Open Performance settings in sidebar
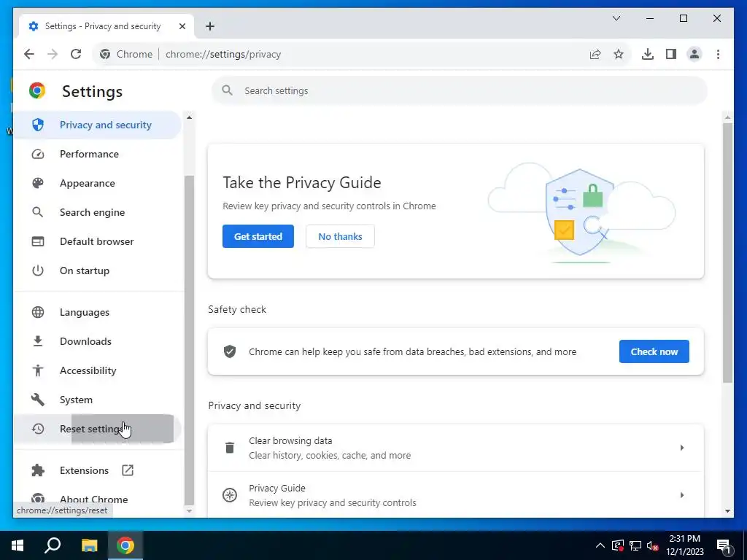747x560 pixels. point(89,154)
